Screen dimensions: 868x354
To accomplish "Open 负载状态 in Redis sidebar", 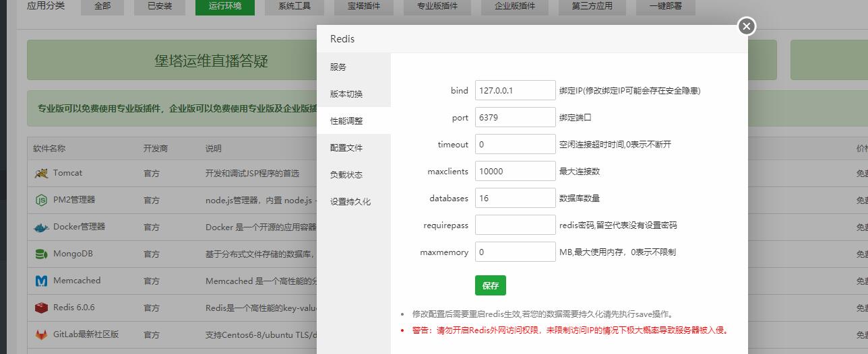I will tap(354, 174).
